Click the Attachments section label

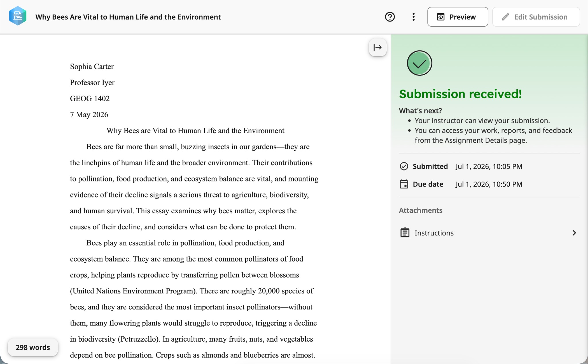[x=421, y=210]
